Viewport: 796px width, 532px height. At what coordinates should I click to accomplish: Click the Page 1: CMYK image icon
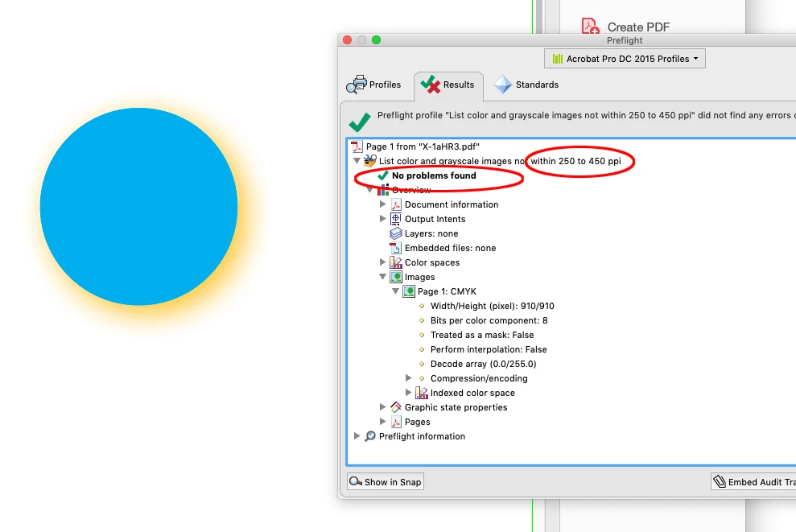409,291
